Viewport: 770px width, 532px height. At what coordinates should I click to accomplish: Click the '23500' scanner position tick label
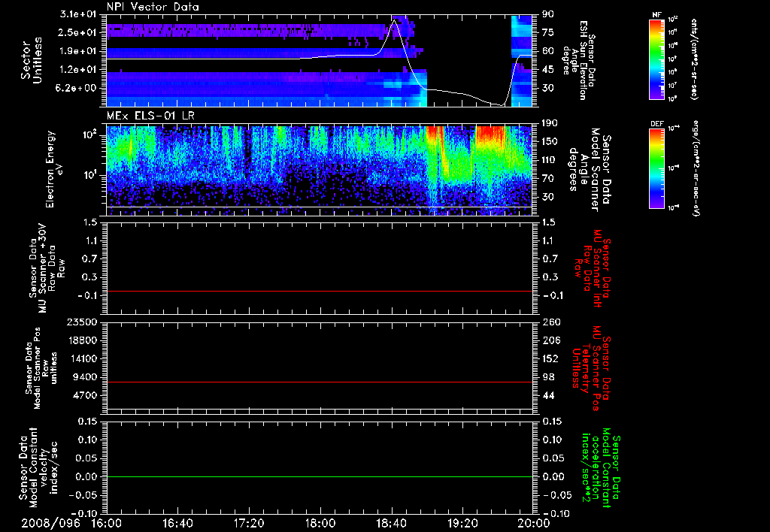pyautogui.click(x=81, y=322)
